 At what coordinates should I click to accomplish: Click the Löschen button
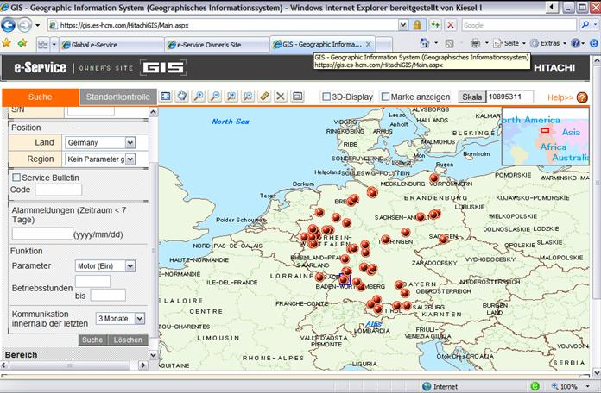click(x=128, y=340)
